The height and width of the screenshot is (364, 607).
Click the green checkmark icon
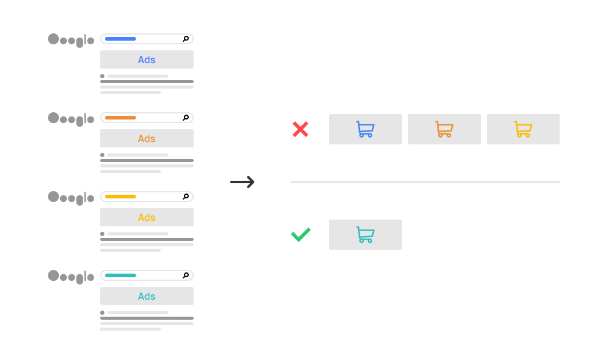pyautogui.click(x=301, y=234)
